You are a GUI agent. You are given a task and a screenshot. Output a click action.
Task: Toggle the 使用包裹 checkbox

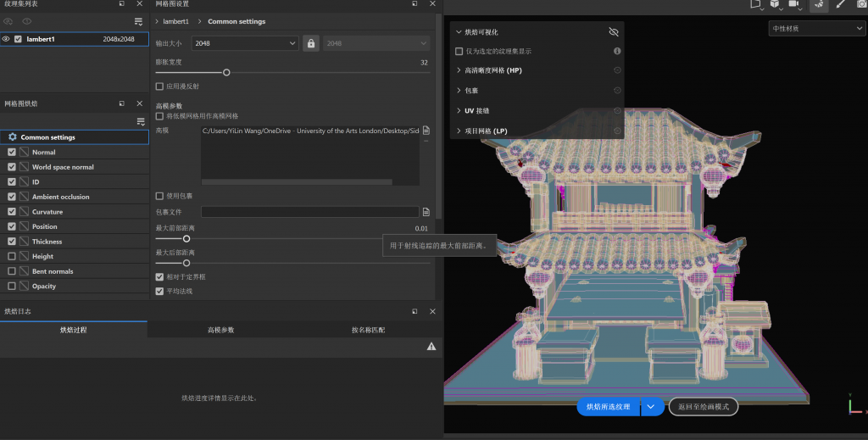click(159, 196)
